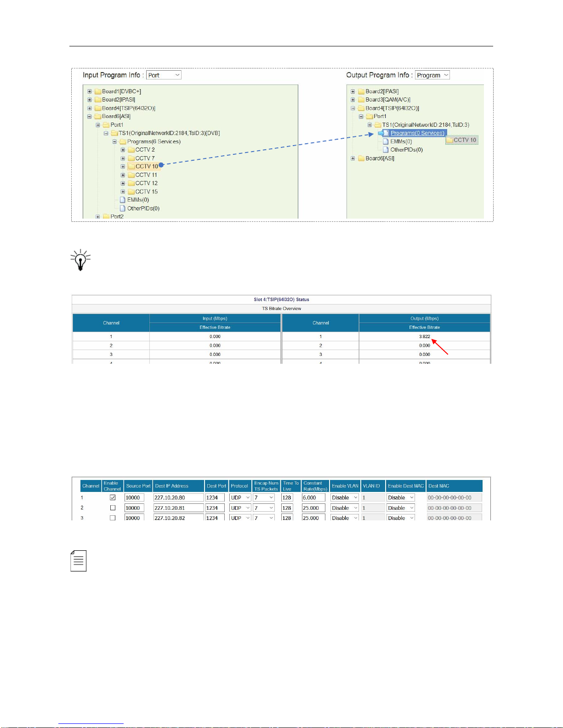Click the Enable Dest MAC column header
The image size is (563, 728).
[x=406, y=486]
